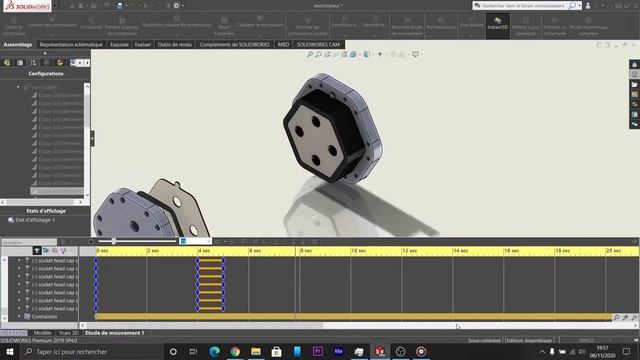Image resolution: width=640 pixels, height=360 pixels.
Task: Select Etat d'affichage-1 display state
Action: point(31,220)
